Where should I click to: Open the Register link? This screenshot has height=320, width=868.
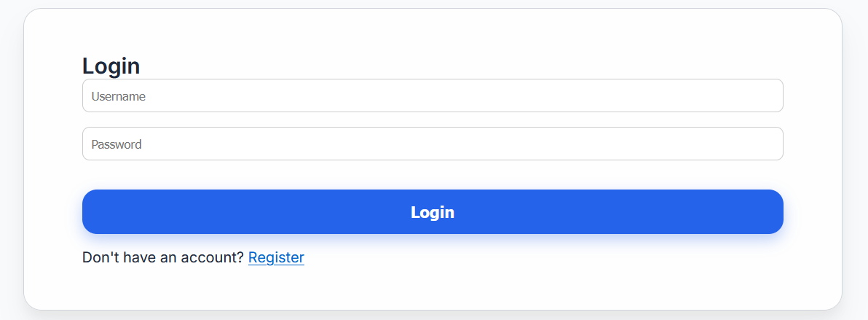pos(276,257)
